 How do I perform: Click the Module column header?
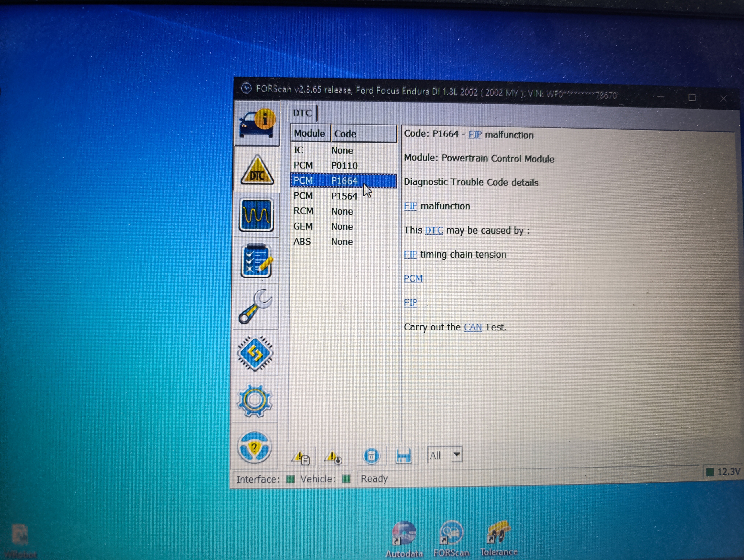pyautogui.click(x=310, y=133)
